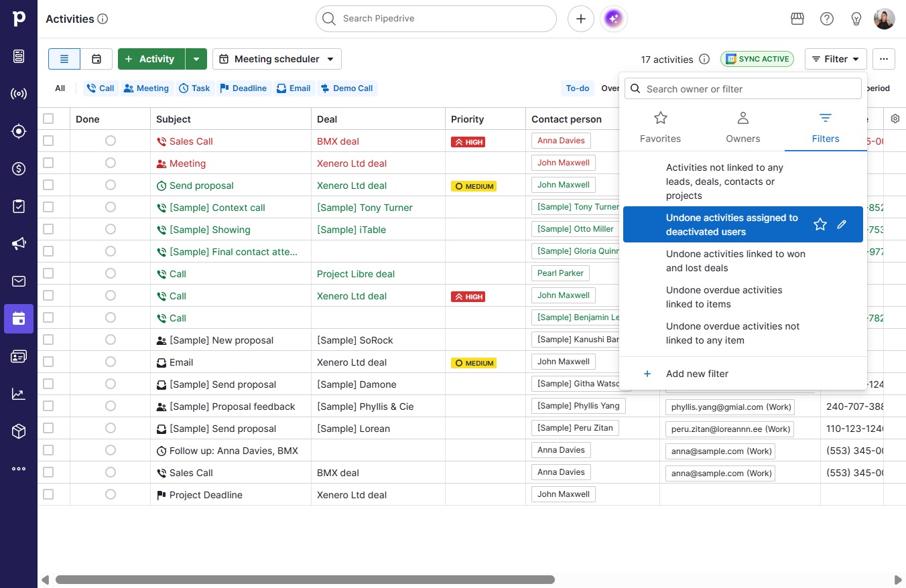This screenshot has height=588, width=906.
Task: Collapse the Filter dropdown
Action: click(836, 59)
